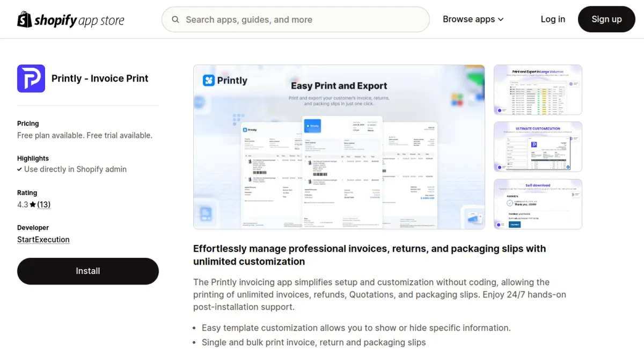Viewport: 644px width, 349px height.
Task: Click the Shopify bag logo icon
Action: (x=25, y=19)
